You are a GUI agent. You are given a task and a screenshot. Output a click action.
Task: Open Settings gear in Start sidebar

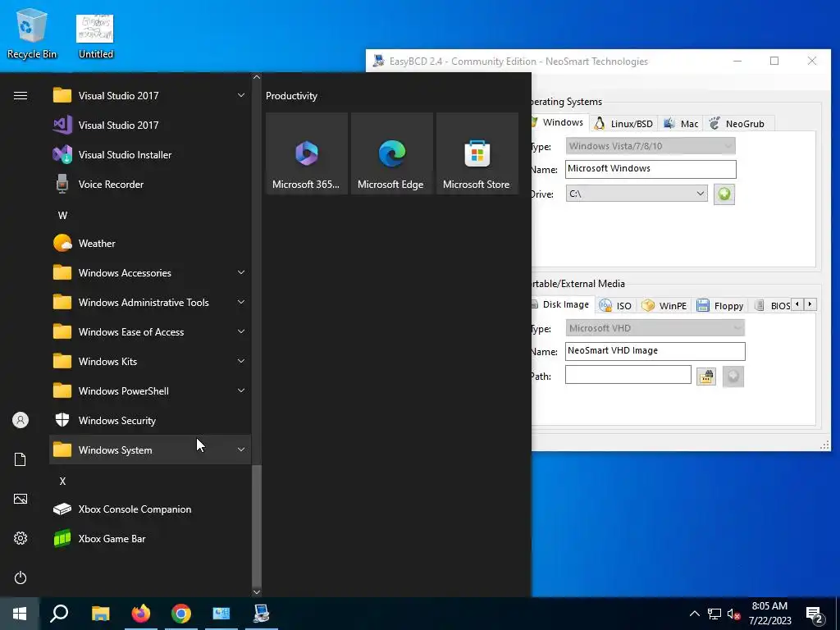(x=21, y=538)
